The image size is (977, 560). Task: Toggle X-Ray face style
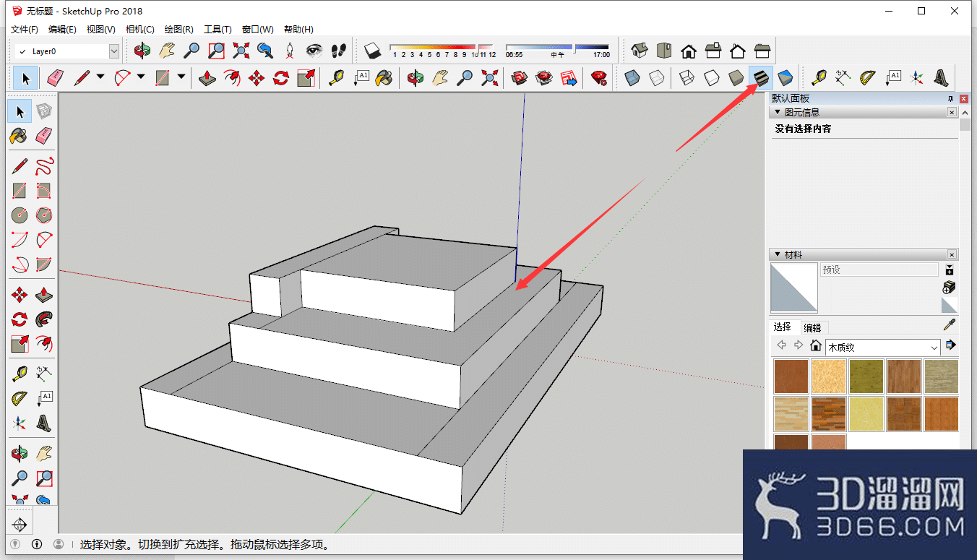click(632, 77)
